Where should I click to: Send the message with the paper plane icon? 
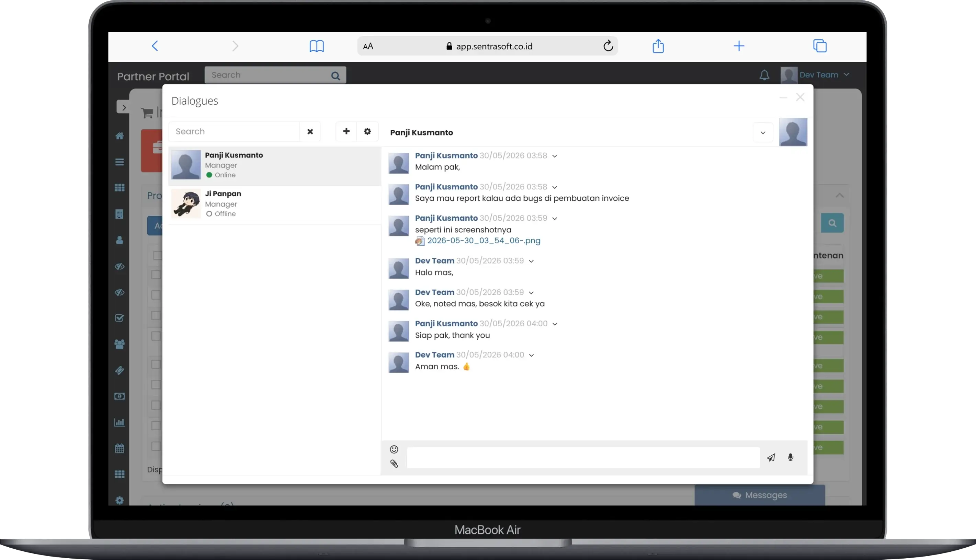pos(771,457)
